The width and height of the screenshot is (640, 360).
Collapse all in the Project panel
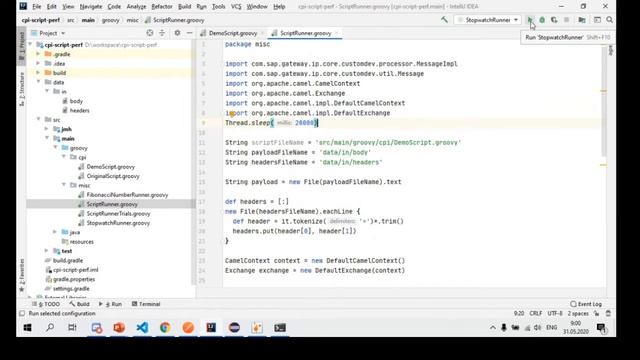click(x=162, y=33)
